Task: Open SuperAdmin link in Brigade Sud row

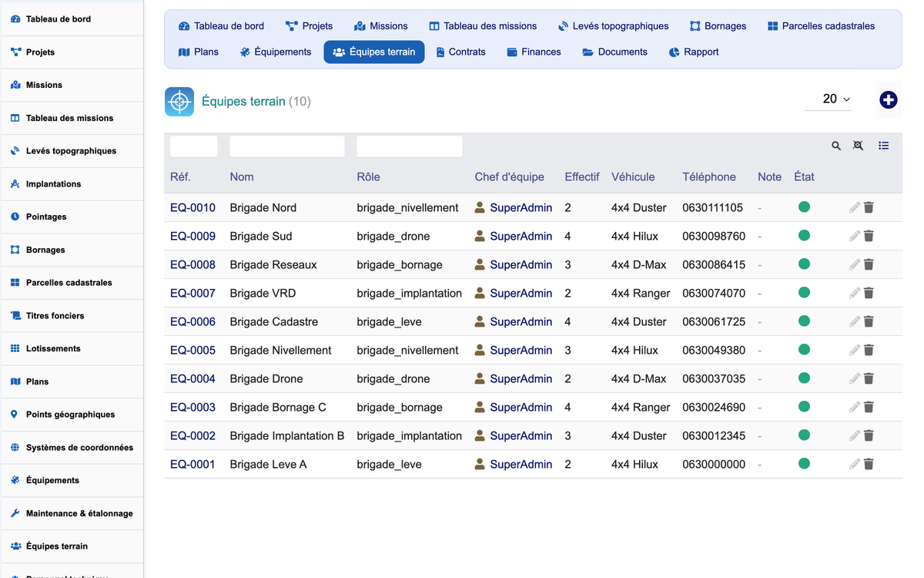Action: click(521, 237)
